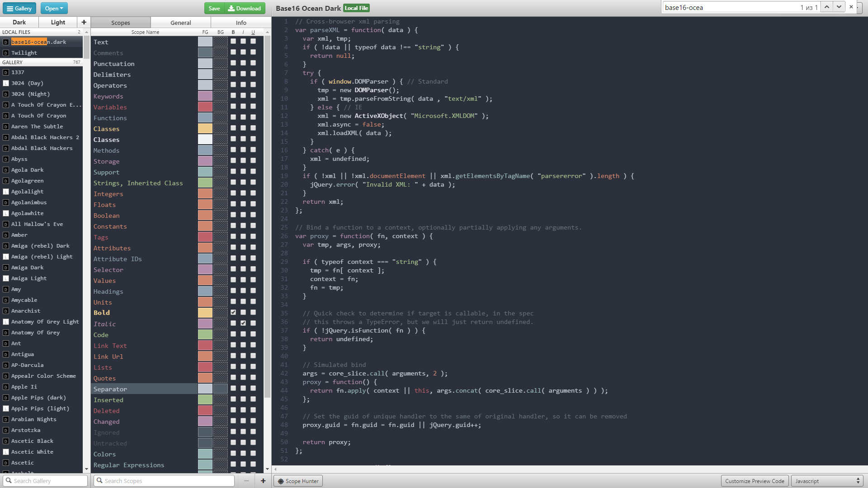Expand the Open dropdown
This screenshot has width=868, height=488.
click(54, 8)
